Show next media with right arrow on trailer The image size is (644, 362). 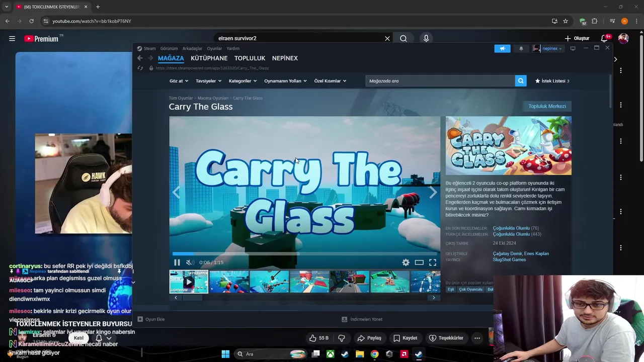[433, 192]
